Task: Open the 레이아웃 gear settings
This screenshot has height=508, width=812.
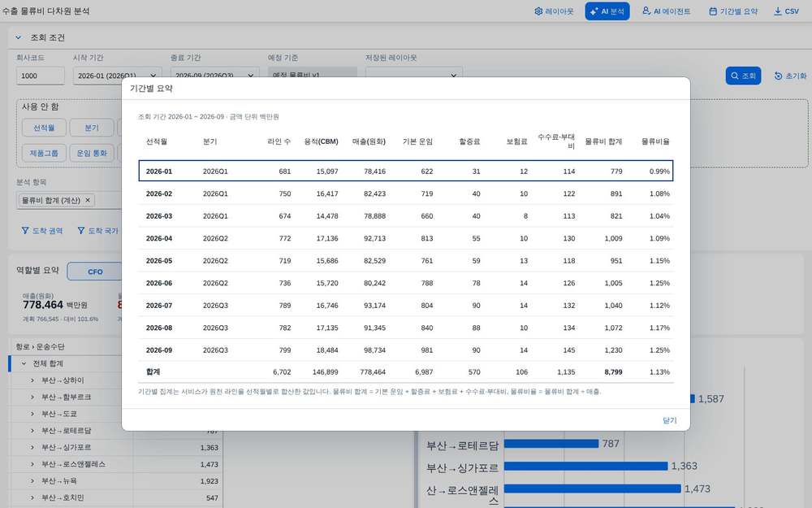Action: [x=554, y=11]
